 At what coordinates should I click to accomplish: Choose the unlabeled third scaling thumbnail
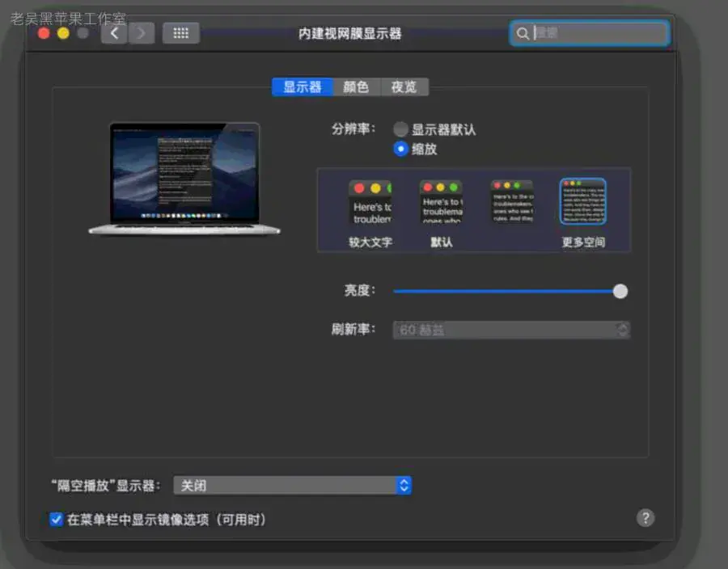point(513,202)
